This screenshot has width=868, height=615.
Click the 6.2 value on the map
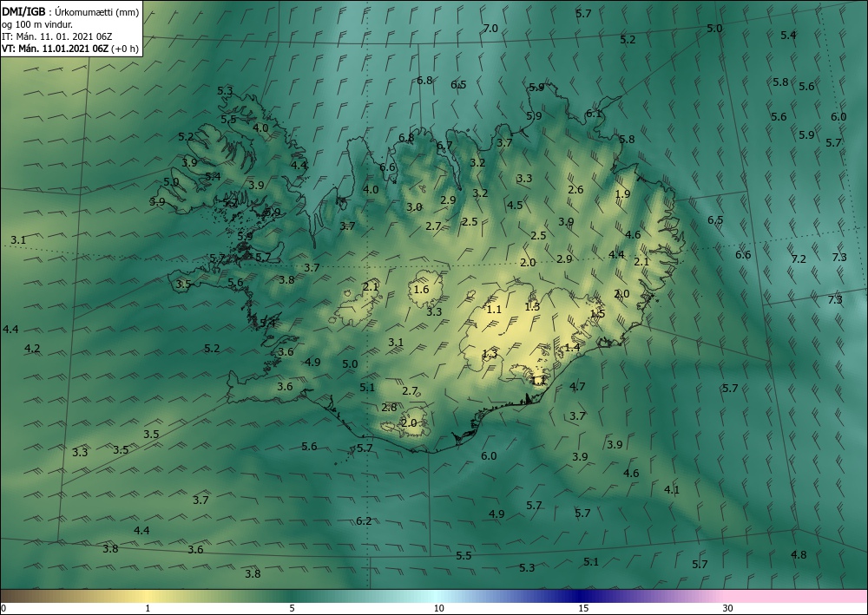tap(364, 521)
